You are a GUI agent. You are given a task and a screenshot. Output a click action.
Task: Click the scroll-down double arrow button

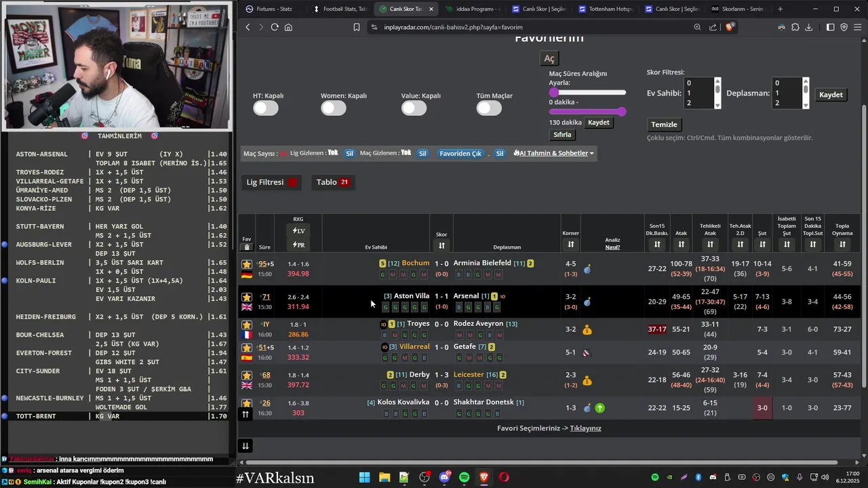point(245,445)
